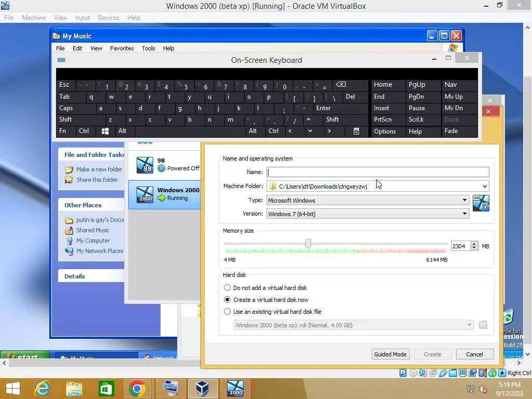Toggle the left Ctrl key on On-Screen Keyboard
The image size is (532, 399).
pyautogui.click(x=86, y=131)
